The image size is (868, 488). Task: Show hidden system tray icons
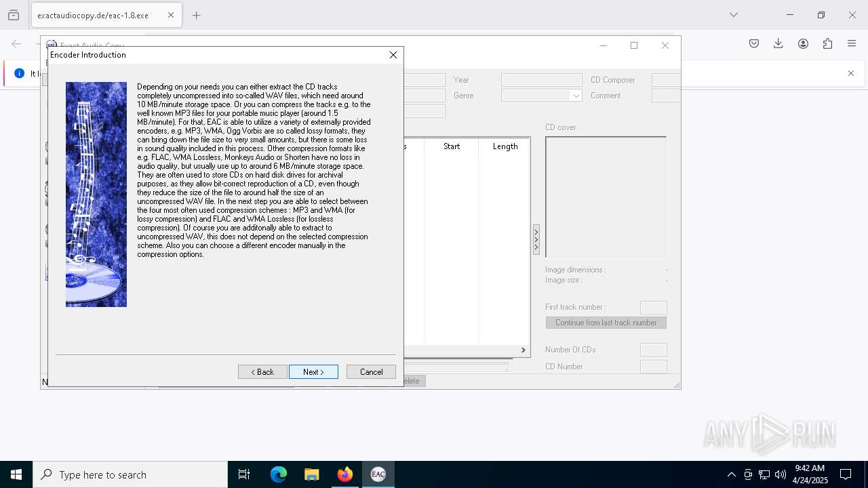coord(731,474)
